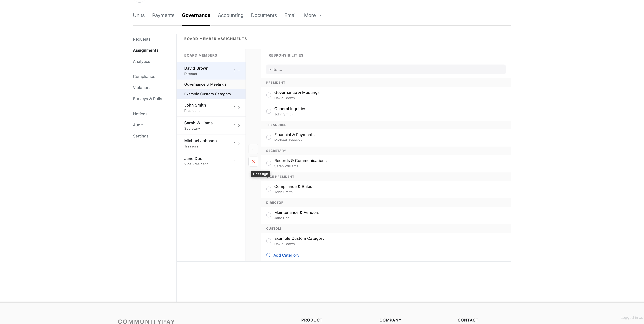Select the Maintenance & Vendors radio button
This screenshot has width=644, height=324.
pyautogui.click(x=269, y=215)
